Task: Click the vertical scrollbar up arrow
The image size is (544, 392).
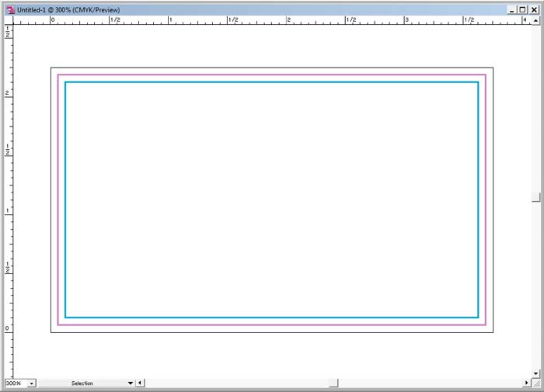Action: 535,20
